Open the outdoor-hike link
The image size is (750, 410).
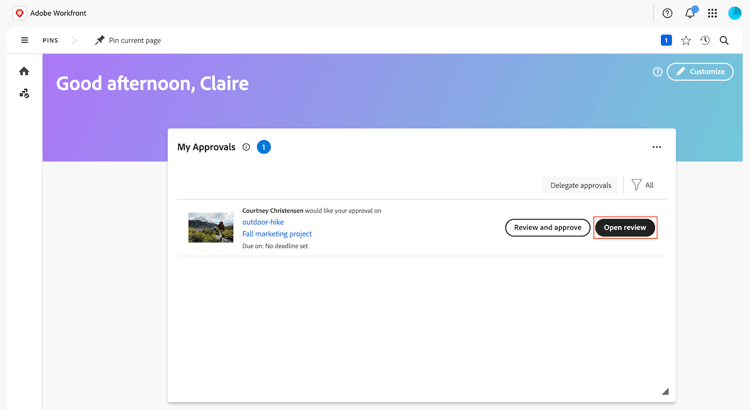[263, 222]
